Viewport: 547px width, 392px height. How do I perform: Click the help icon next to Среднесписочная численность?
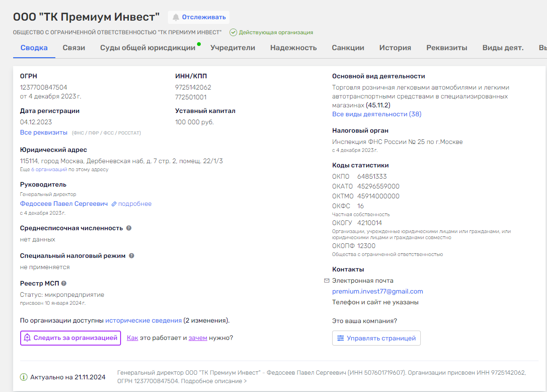129,228
